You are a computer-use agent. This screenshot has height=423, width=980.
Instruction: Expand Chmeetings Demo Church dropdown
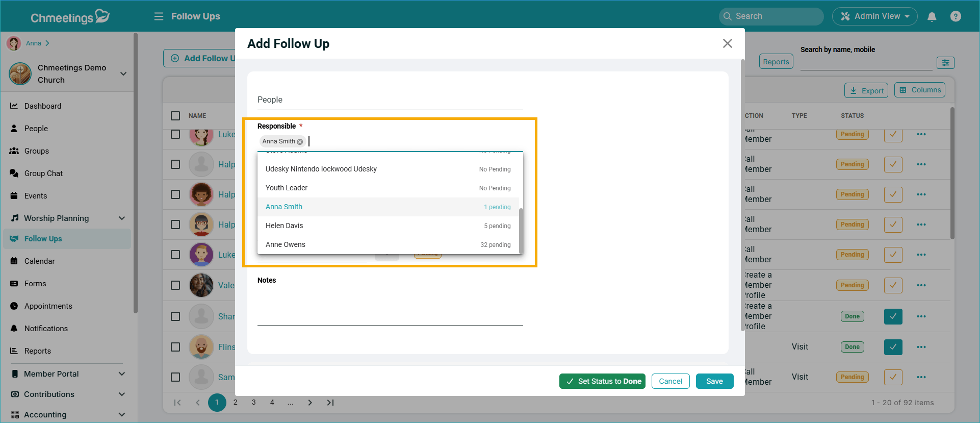click(123, 74)
